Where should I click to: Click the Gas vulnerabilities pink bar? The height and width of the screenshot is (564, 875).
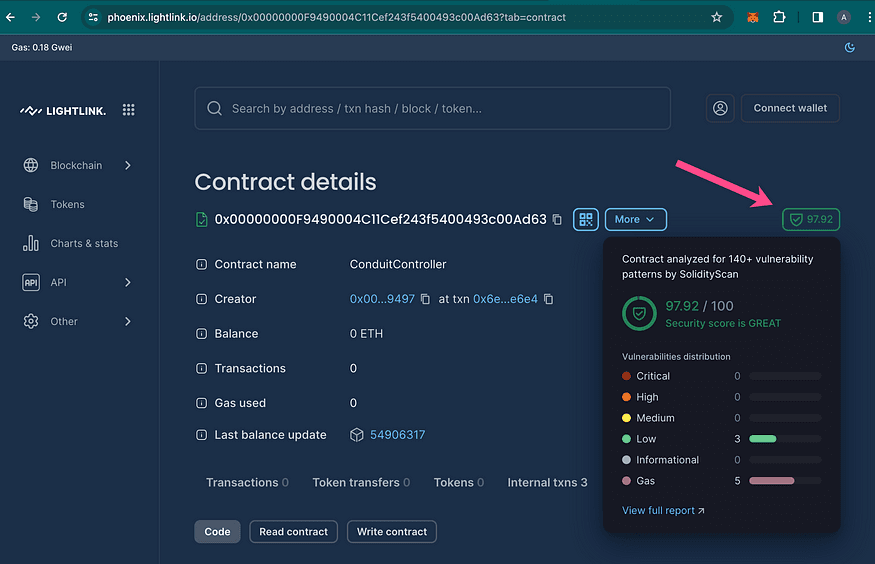point(771,481)
